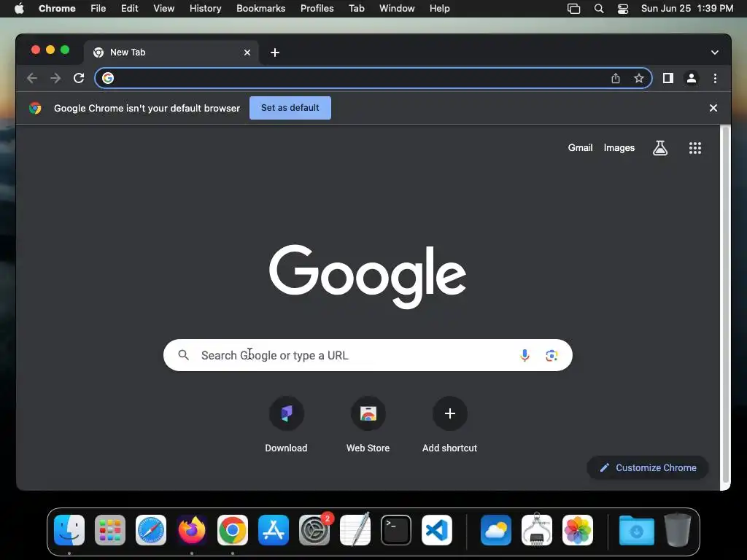Launch Visual Studio Code from Dock
The image size is (747, 560).
pos(437,530)
